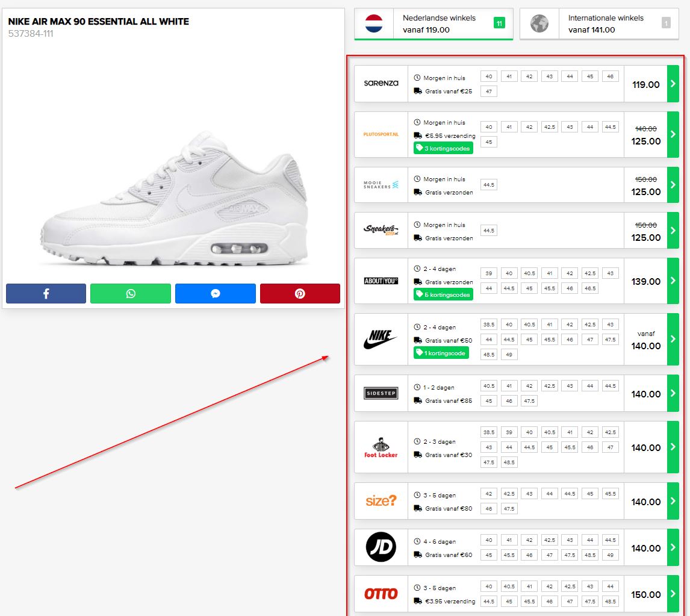Viewport: 690px width, 616px height.
Task: Open the OTTO offer via green arrow
Action: click(x=673, y=594)
